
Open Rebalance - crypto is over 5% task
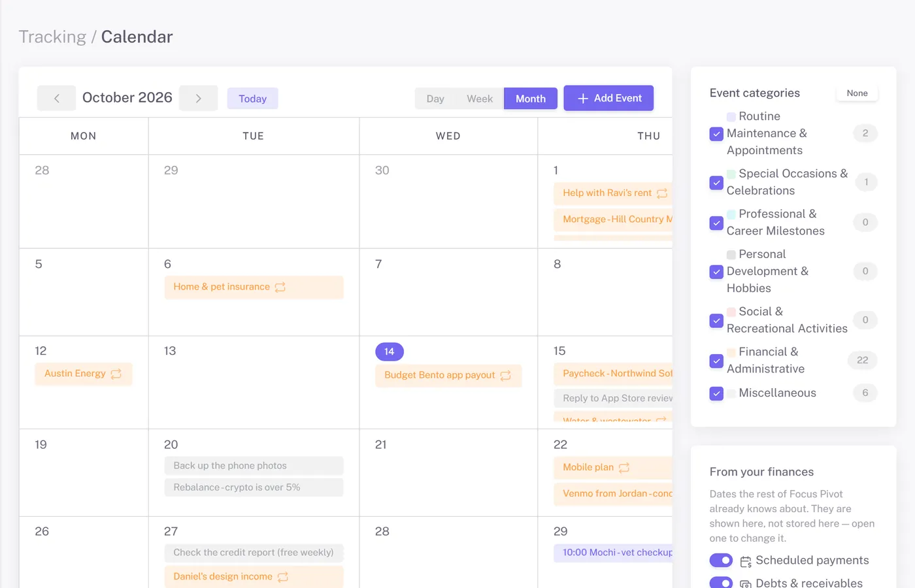(x=254, y=487)
